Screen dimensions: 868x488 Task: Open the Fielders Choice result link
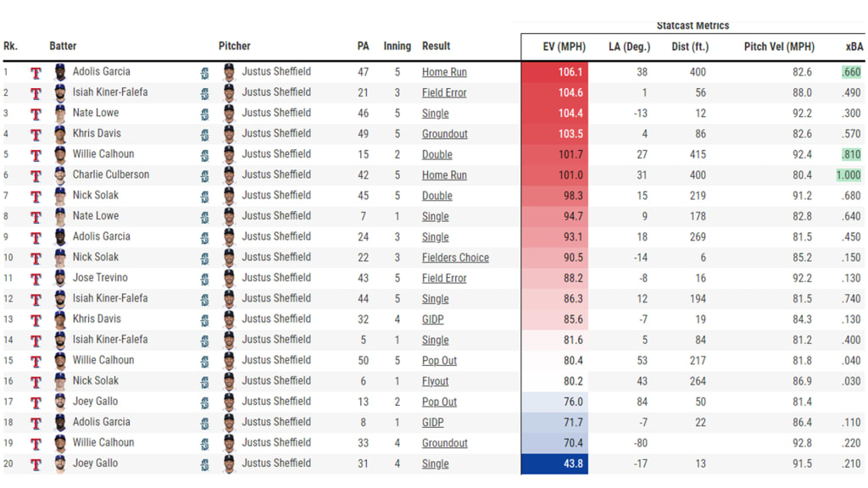coord(455,258)
